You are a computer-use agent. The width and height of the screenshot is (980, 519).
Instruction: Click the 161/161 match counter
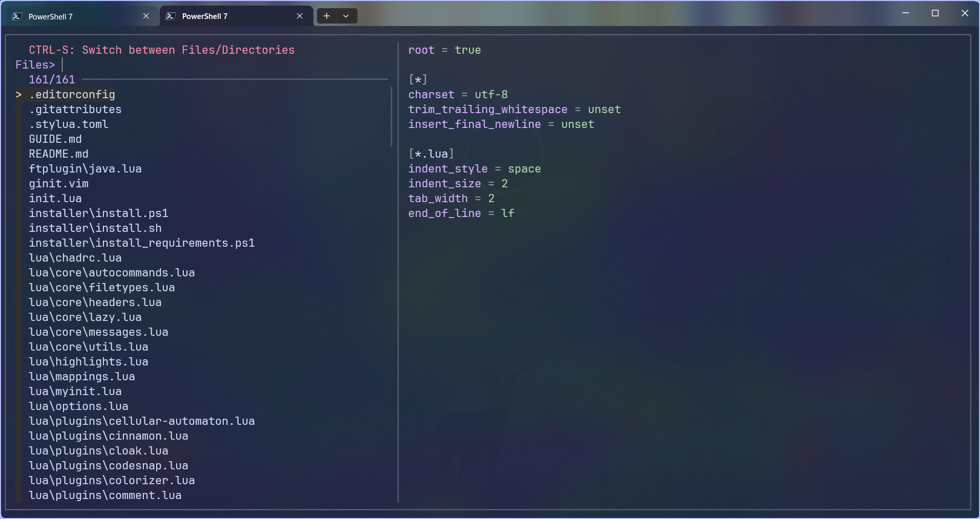(52, 80)
